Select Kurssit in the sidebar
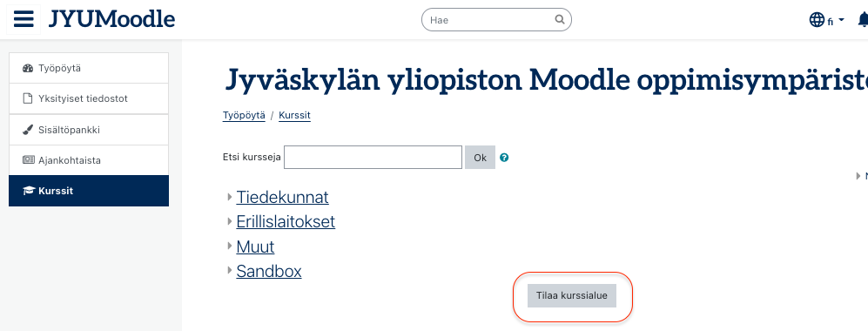 click(89, 191)
